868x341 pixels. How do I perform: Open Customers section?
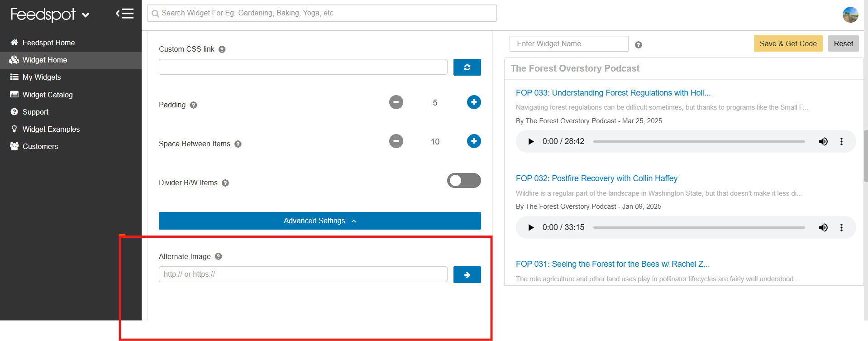(40, 146)
